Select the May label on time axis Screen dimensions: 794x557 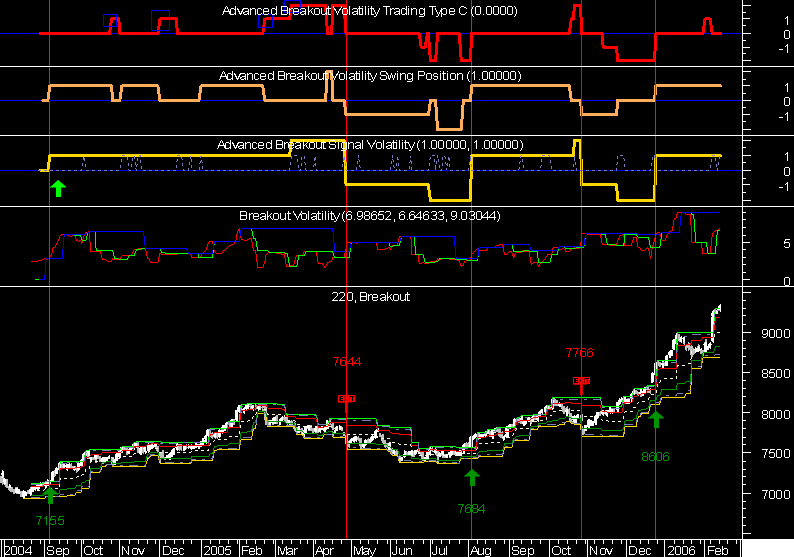tap(365, 550)
